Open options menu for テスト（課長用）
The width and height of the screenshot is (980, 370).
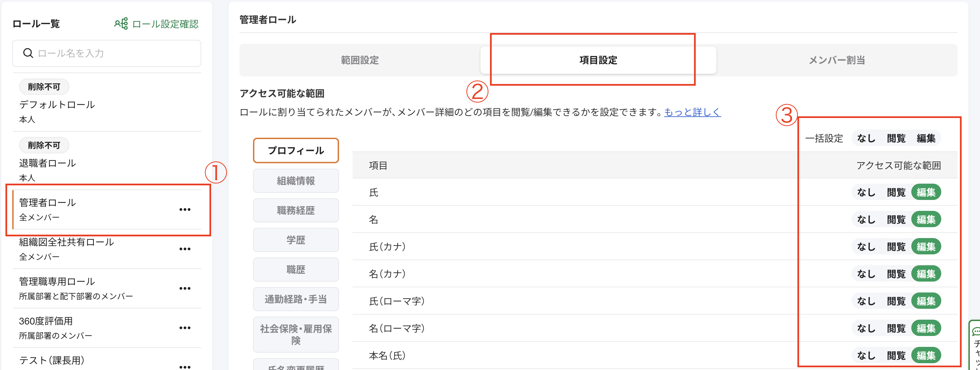185,366
